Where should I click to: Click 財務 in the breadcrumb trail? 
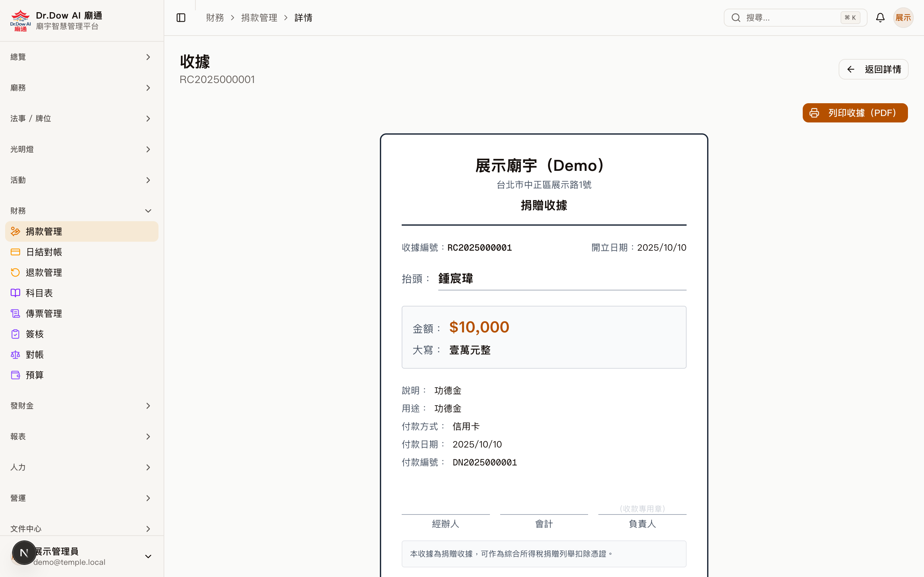point(215,18)
